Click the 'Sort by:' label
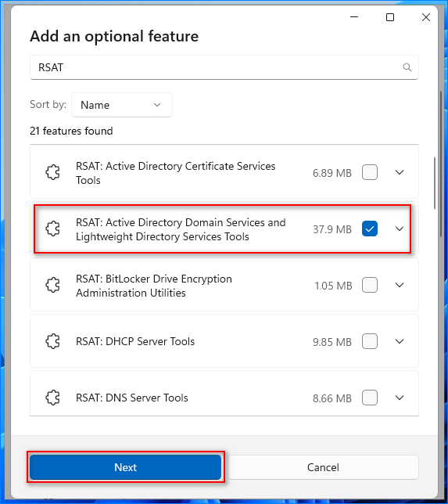The width and height of the screenshot is (448, 504). tap(48, 104)
